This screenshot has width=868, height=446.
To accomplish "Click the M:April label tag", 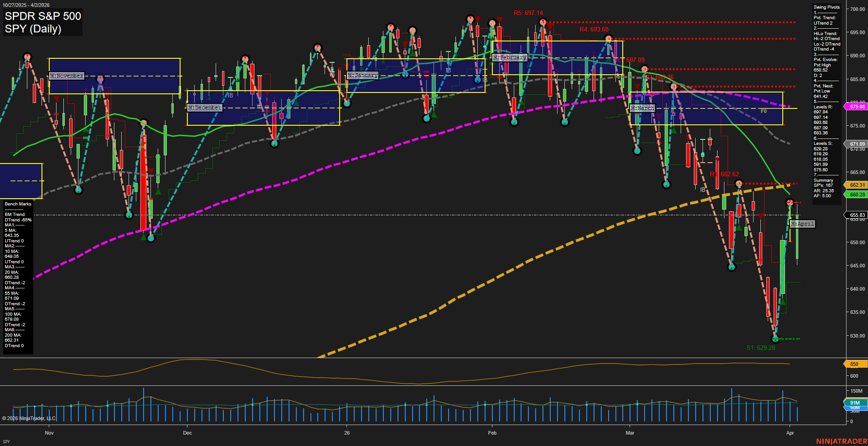I will pyautogui.click(x=802, y=224).
